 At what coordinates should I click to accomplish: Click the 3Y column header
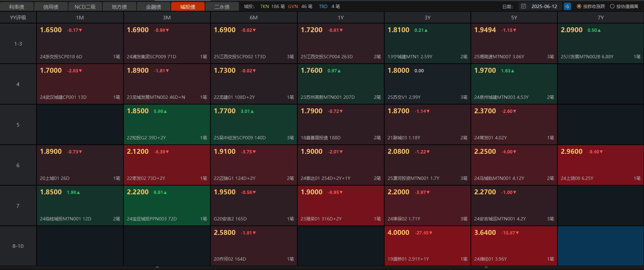(428, 17)
